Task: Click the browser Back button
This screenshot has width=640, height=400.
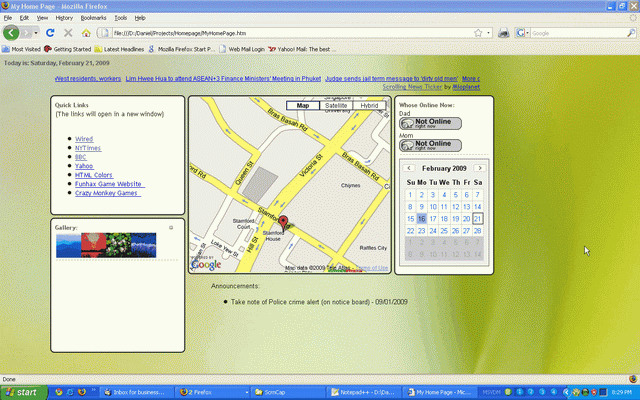Action: 12,33
